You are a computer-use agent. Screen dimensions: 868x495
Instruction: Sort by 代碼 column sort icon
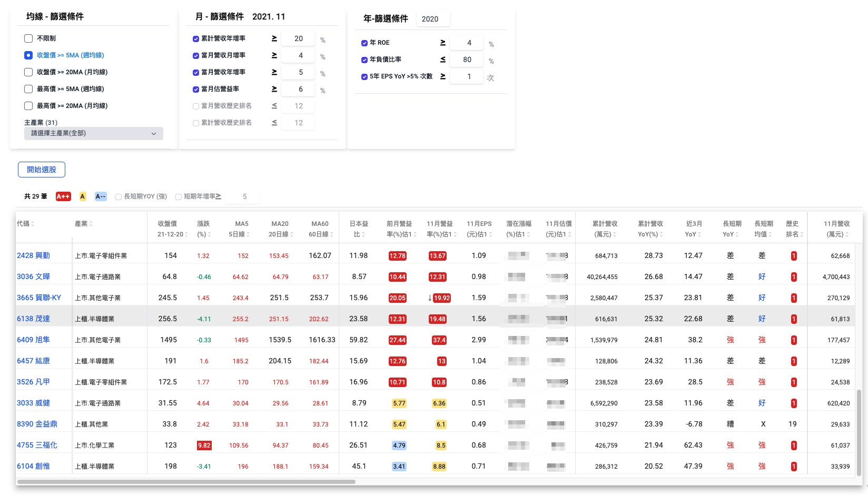33,224
